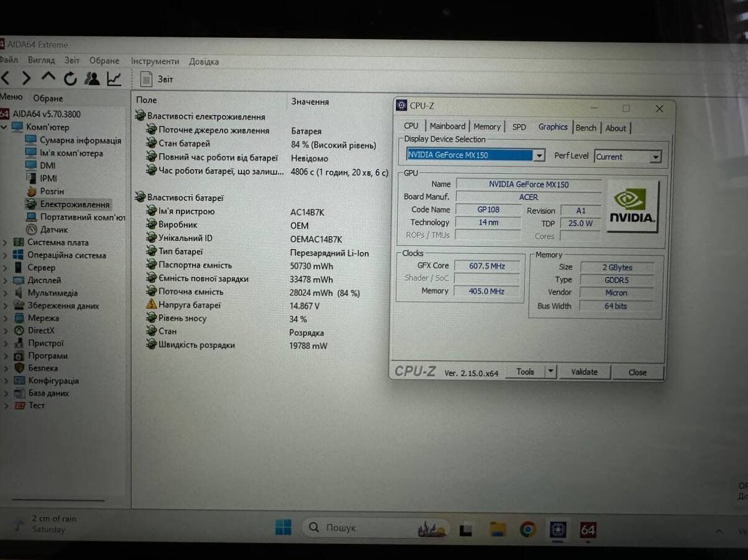
Task: Refresh the AIDA64 page
Action: 70,78
